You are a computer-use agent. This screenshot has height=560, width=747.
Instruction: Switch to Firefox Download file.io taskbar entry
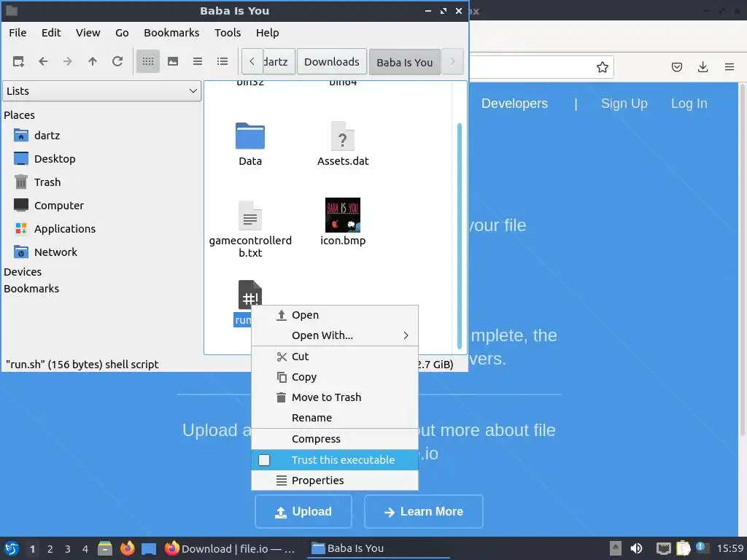[x=231, y=548]
